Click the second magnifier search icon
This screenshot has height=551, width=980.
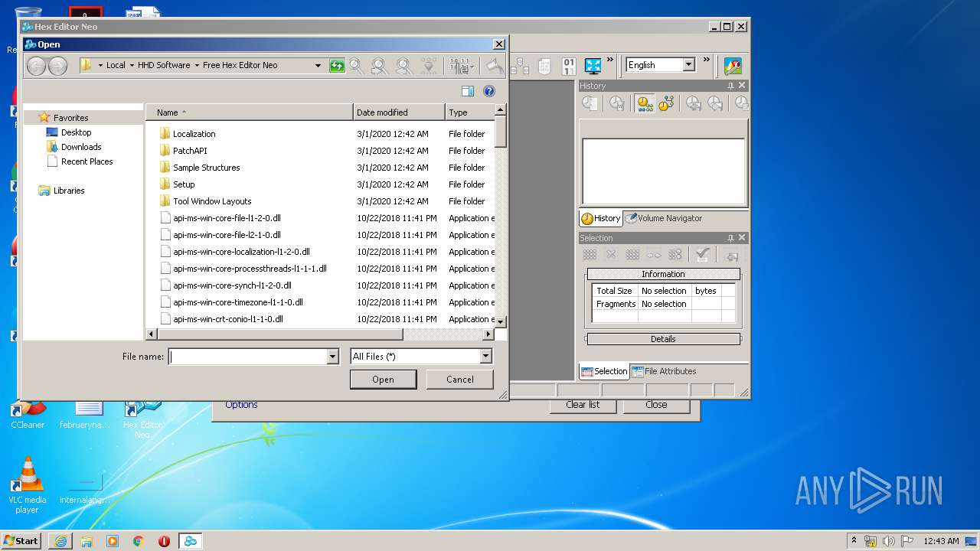pos(379,66)
